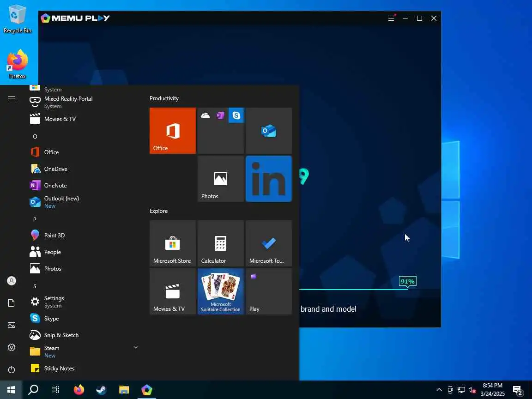
Task: Click the OneDrive icon in folder tile
Action: pyautogui.click(x=205, y=116)
